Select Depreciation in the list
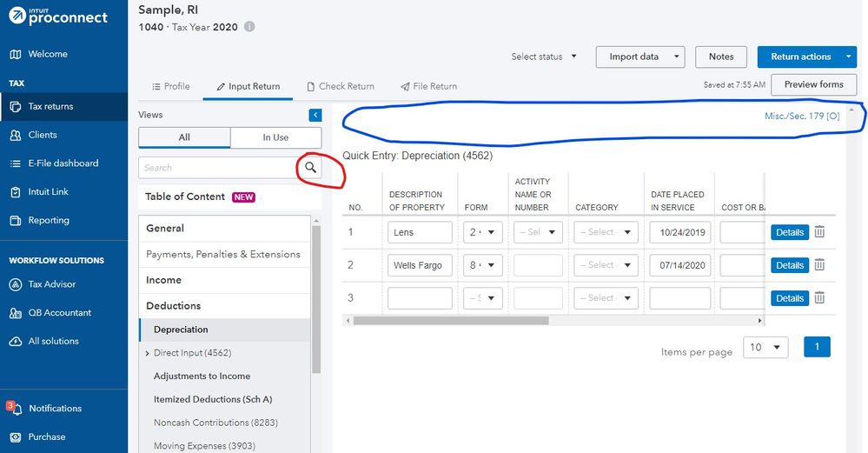The height and width of the screenshot is (453, 868). coord(224,330)
